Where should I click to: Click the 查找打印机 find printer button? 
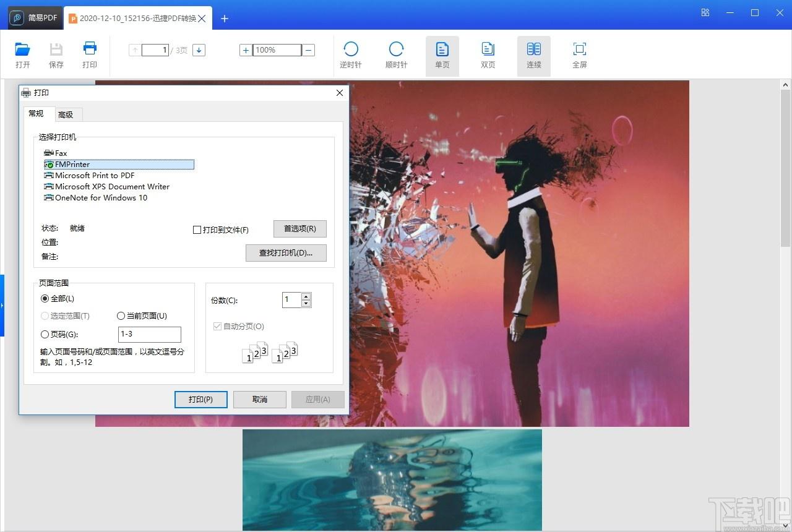pos(286,253)
